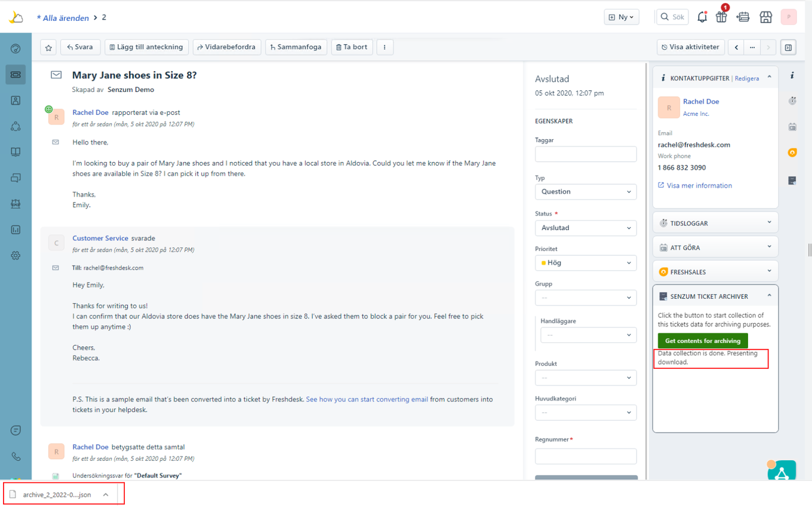Star this ticket with the star icon
Viewport: 812px width, 508px height.
[49, 47]
